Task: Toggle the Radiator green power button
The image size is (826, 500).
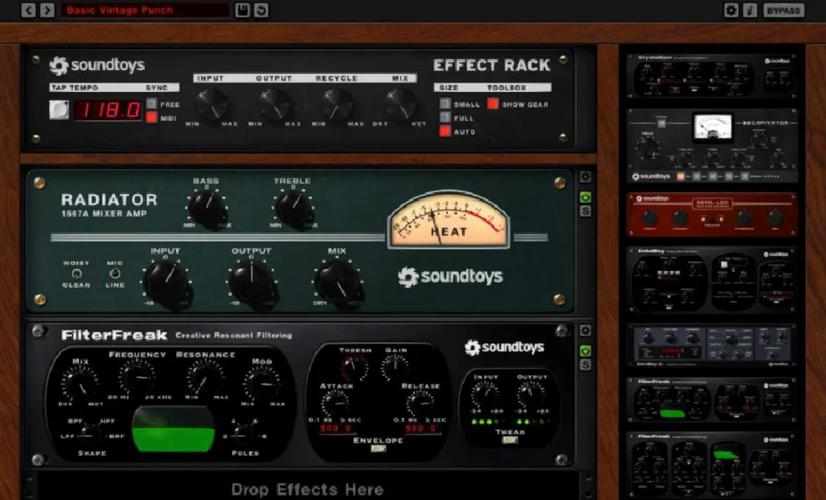Action: (x=585, y=198)
